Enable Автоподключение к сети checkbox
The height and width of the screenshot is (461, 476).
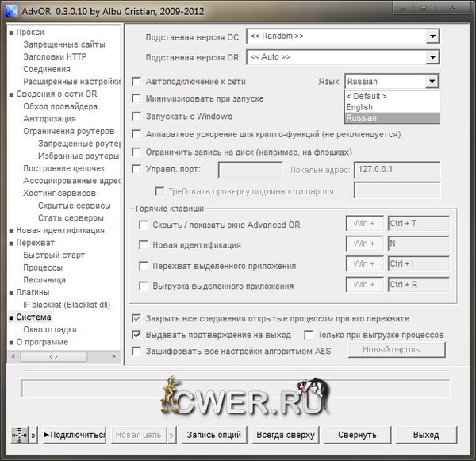pos(136,82)
